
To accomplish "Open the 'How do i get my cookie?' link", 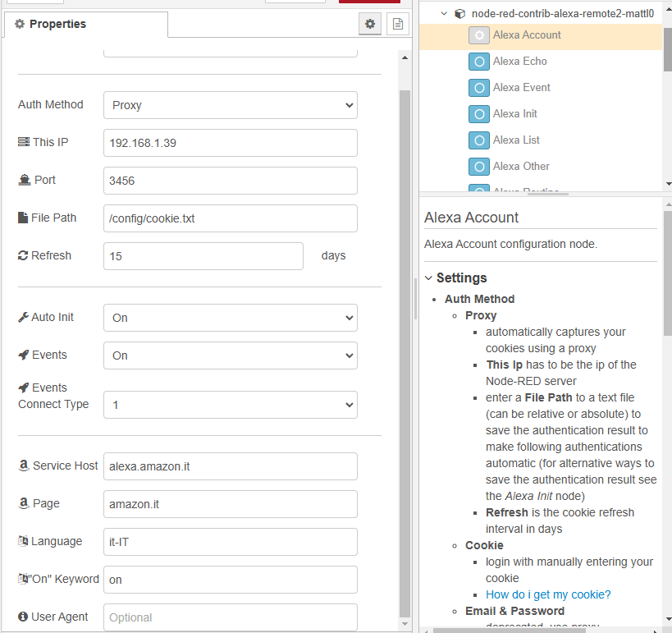I will pyautogui.click(x=548, y=594).
